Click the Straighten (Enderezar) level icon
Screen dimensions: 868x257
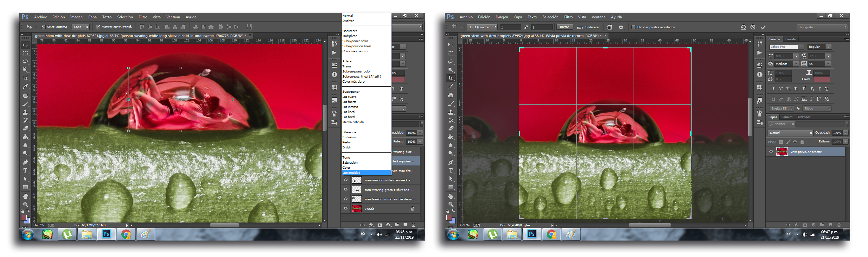click(580, 27)
